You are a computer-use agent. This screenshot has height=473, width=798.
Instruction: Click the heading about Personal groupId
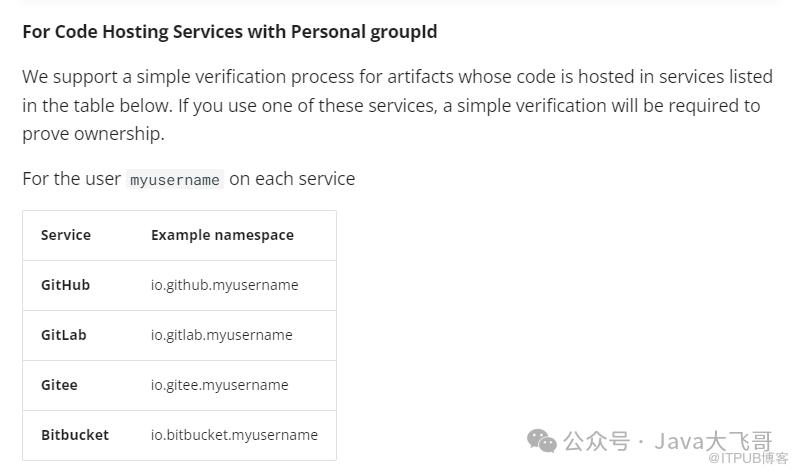[x=230, y=32]
